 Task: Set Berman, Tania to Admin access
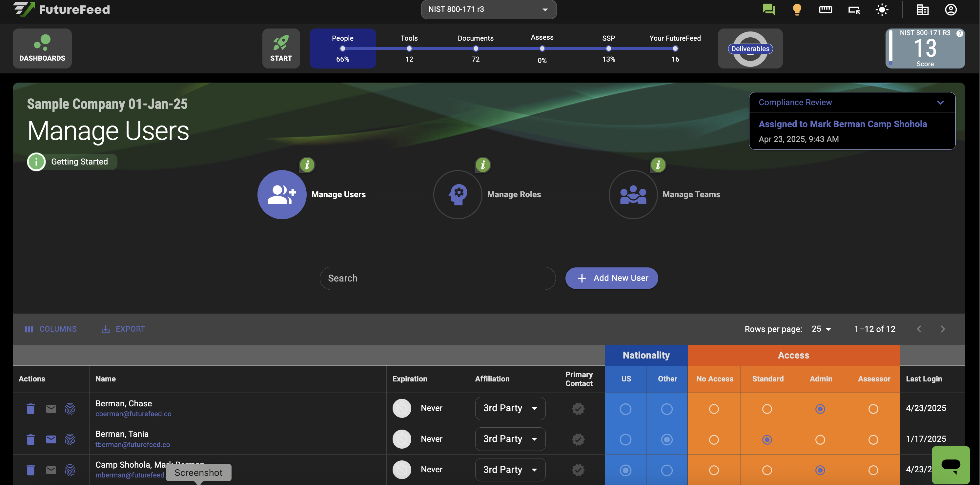(x=820, y=440)
